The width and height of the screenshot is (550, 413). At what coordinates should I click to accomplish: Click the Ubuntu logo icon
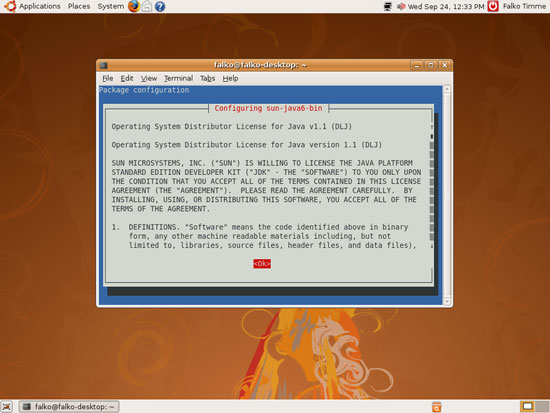10,6
